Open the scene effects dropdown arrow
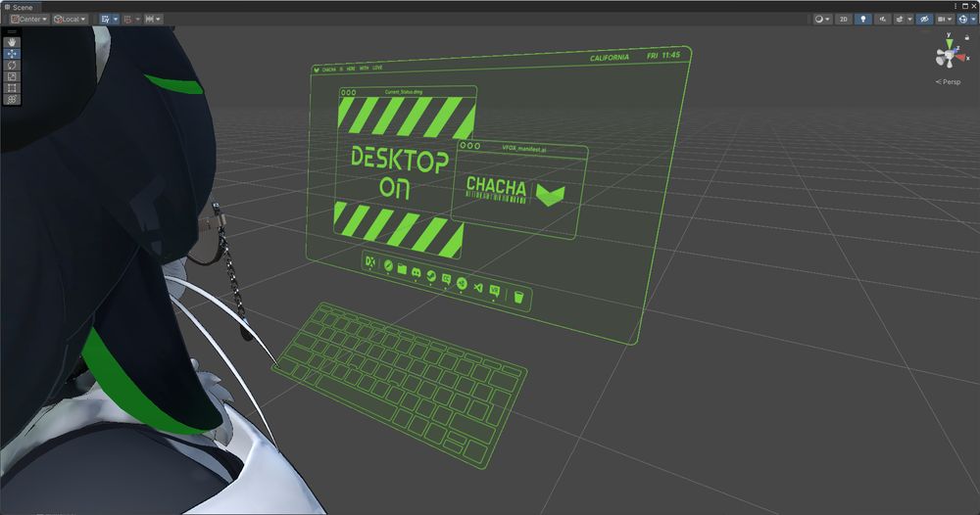 [x=910, y=20]
